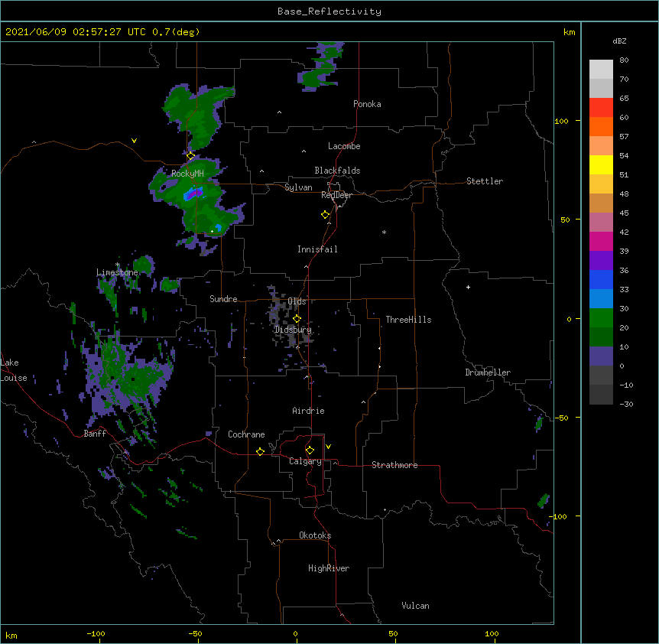Click the 65 value in dBZ legend

[624, 98]
